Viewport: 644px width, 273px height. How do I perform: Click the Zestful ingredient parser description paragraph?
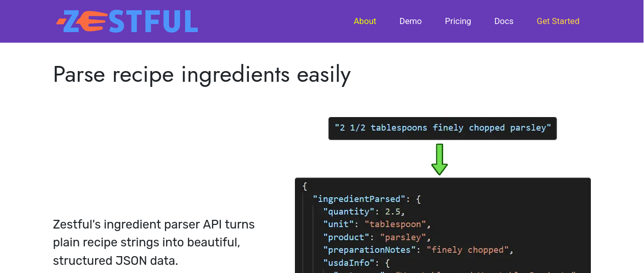154,242
